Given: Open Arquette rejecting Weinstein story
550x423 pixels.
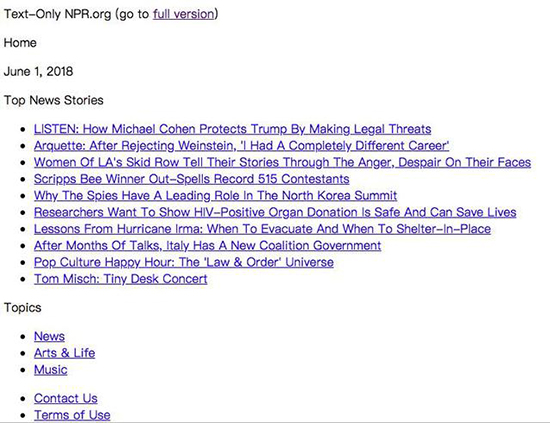Looking at the screenshot, I should click(x=241, y=146).
